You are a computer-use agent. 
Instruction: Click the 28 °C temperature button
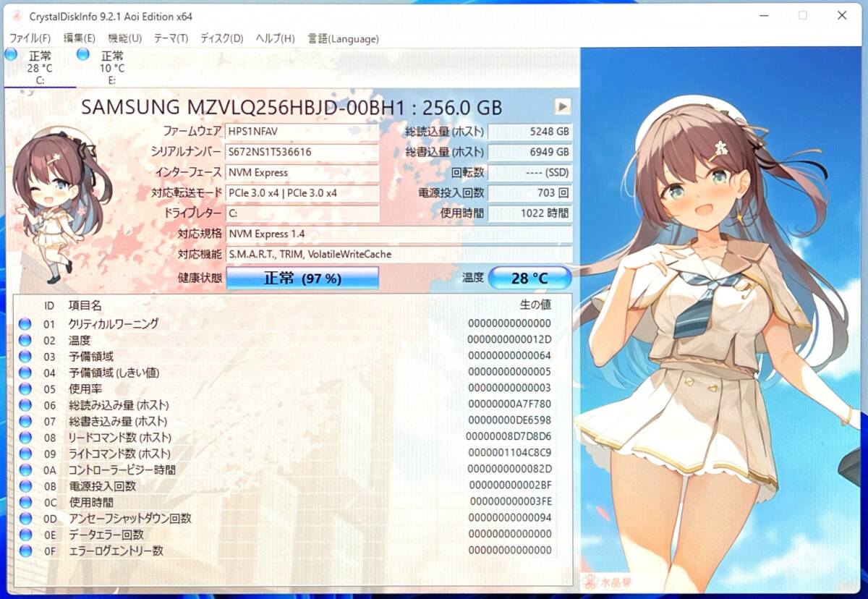(x=529, y=278)
